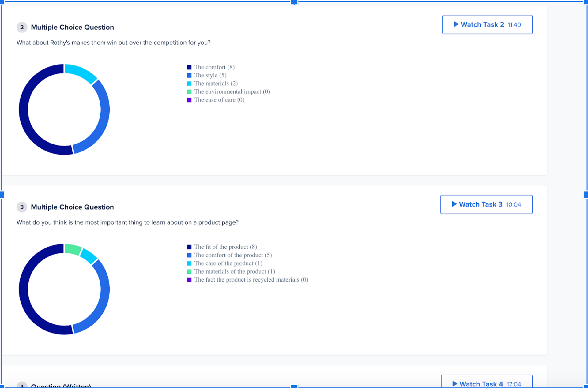588x388 pixels.
Task: Click the number 2 question badge
Action: click(22, 27)
